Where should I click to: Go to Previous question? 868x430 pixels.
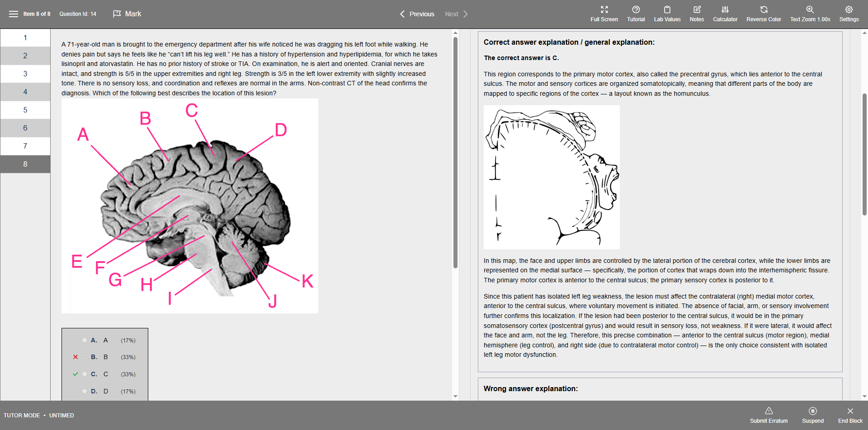click(417, 14)
